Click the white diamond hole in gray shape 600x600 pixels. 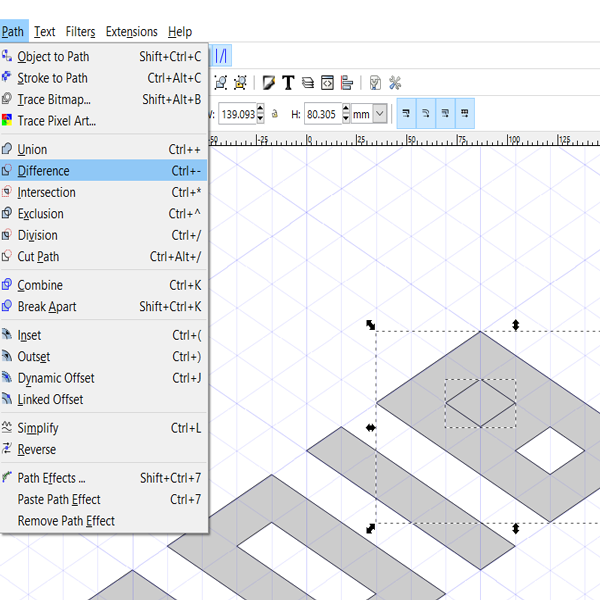(x=550, y=451)
